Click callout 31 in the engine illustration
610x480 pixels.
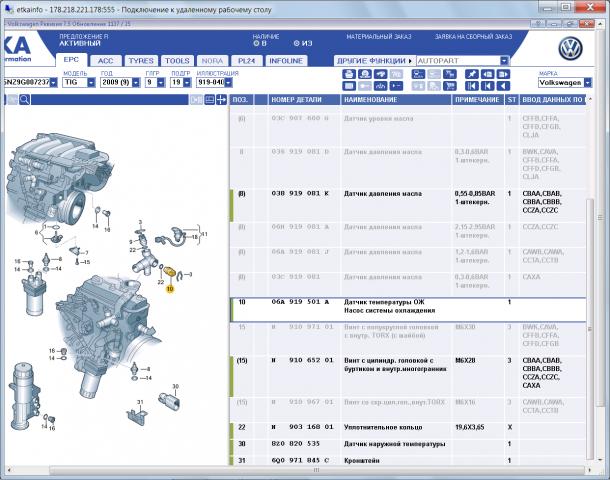click(x=140, y=402)
